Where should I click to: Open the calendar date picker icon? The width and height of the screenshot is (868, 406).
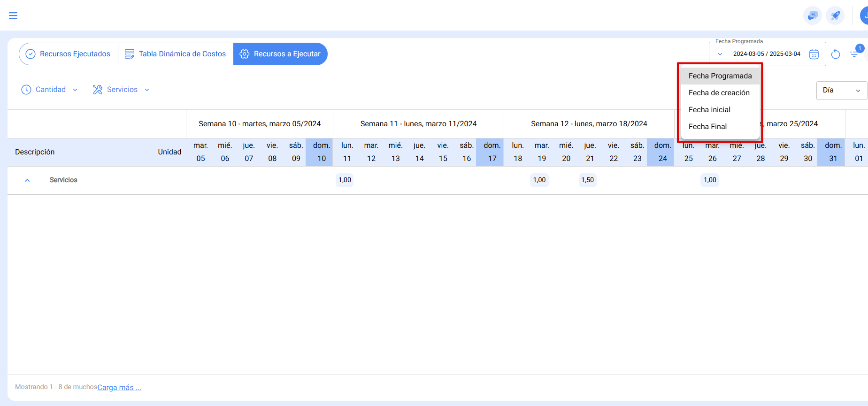[x=814, y=54]
